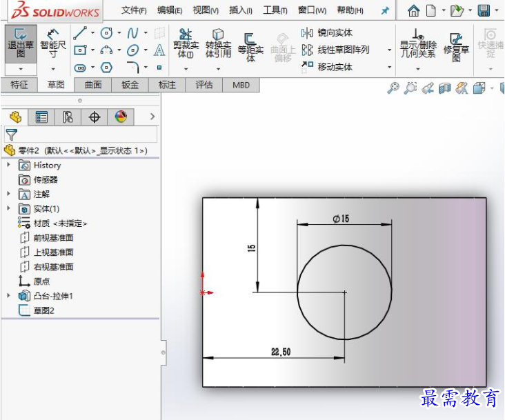Viewport: 505px width, 420px height.
Task: Switch to the 特征 ribbon tab
Action: tap(19, 85)
